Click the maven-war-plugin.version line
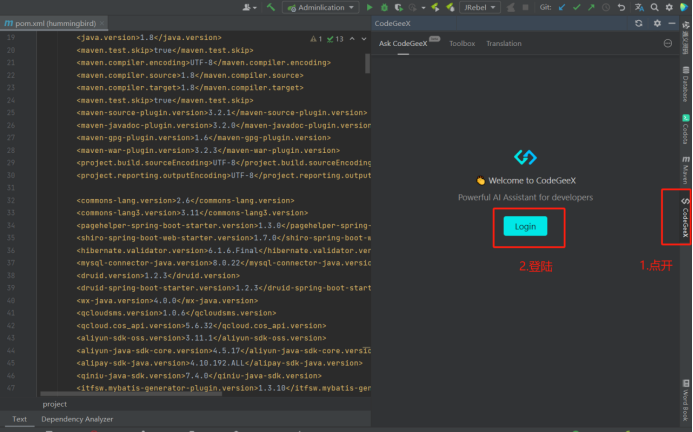Image resolution: width=693 pixels, height=432 pixels. point(208,150)
